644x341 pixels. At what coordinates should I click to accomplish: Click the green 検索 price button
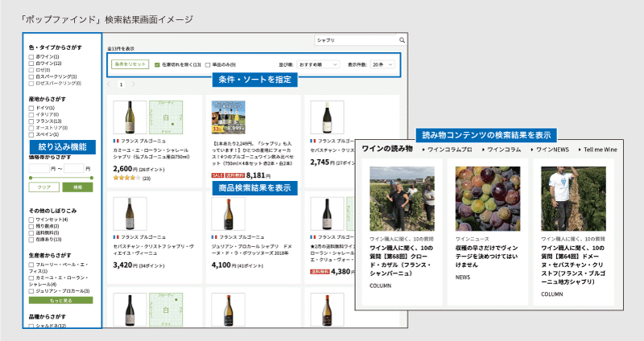[x=77, y=187]
